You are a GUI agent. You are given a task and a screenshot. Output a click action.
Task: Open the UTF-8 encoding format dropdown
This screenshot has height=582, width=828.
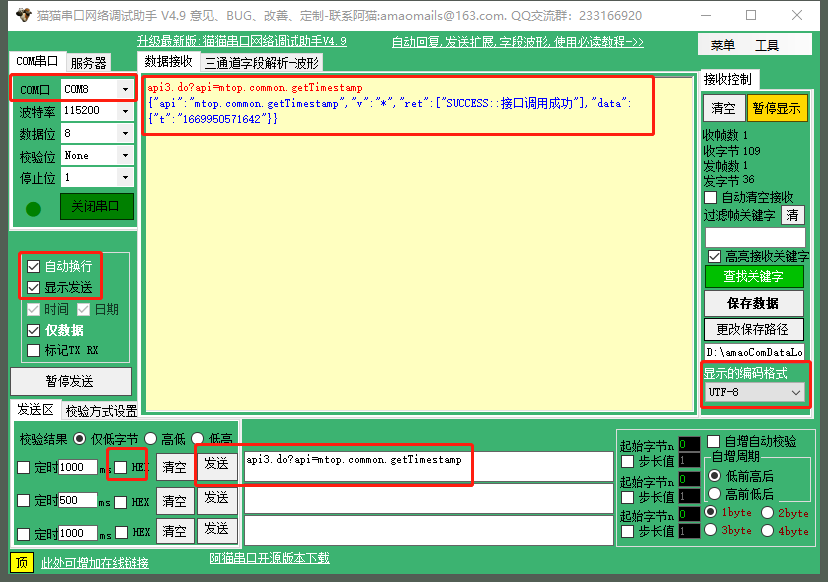(755, 392)
